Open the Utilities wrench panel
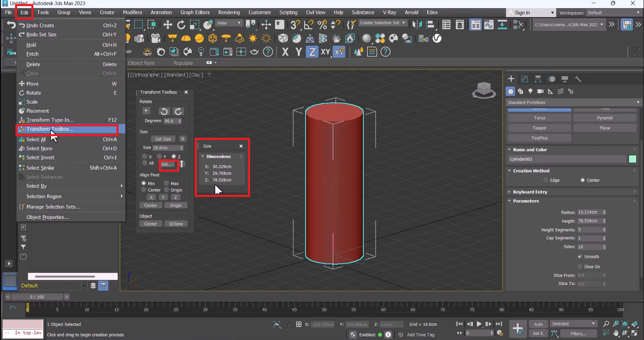The width and height of the screenshot is (644, 340). pos(578,79)
